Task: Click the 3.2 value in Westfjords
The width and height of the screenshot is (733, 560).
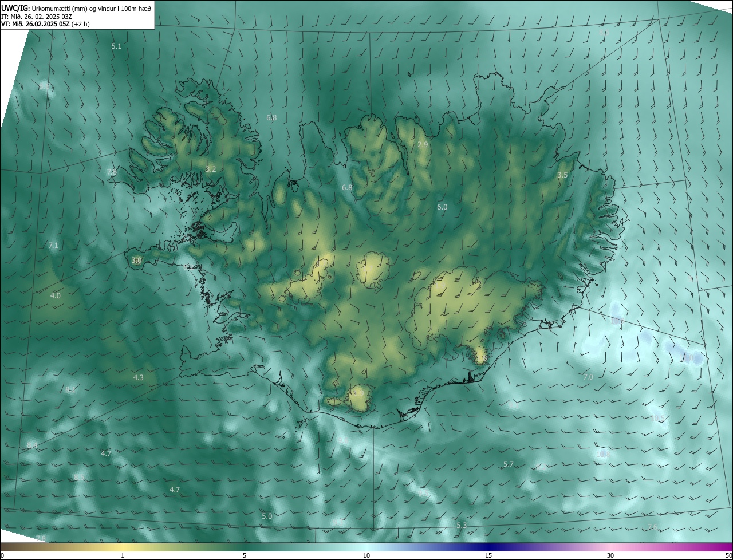Action: [x=211, y=169]
